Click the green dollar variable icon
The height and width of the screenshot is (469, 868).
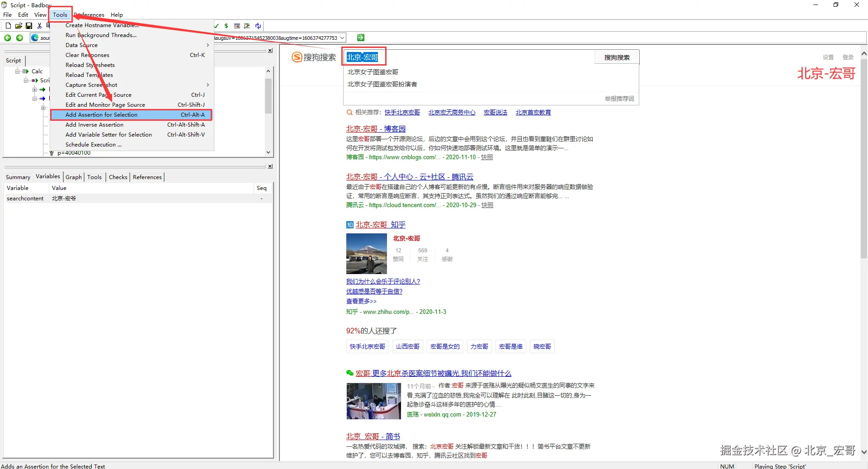(226, 26)
